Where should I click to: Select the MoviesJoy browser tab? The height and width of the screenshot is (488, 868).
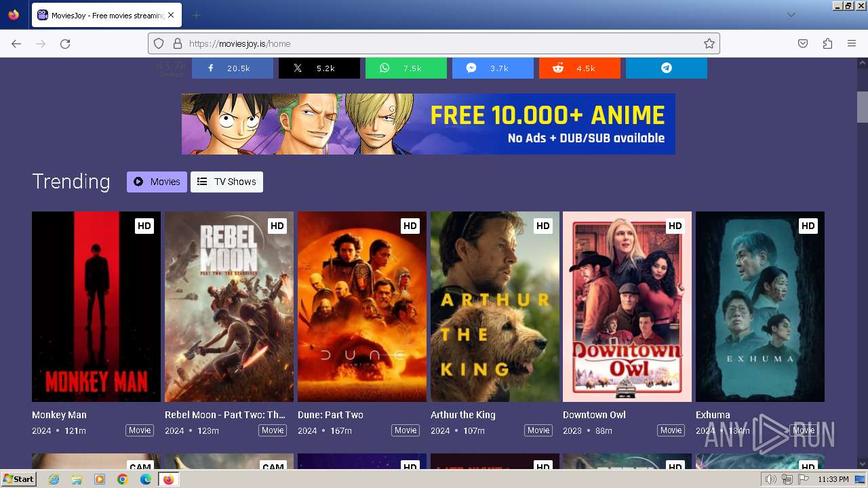click(106, 15)
